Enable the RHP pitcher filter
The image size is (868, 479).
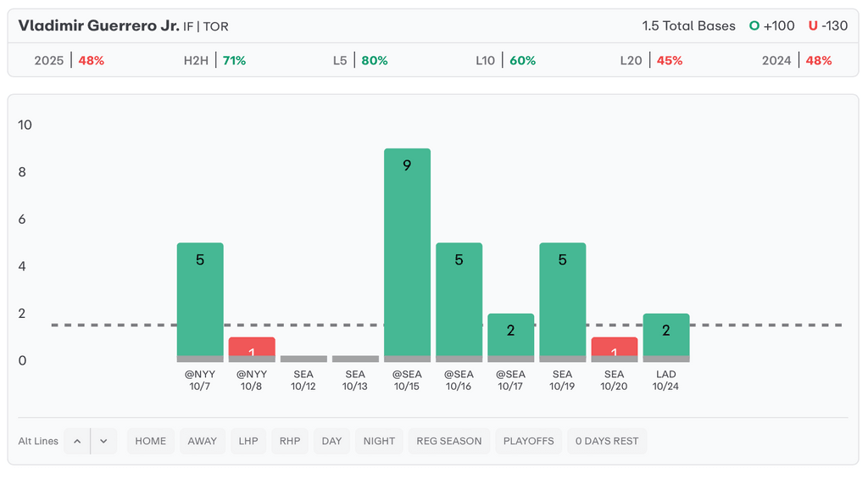[x=290, y=441]
